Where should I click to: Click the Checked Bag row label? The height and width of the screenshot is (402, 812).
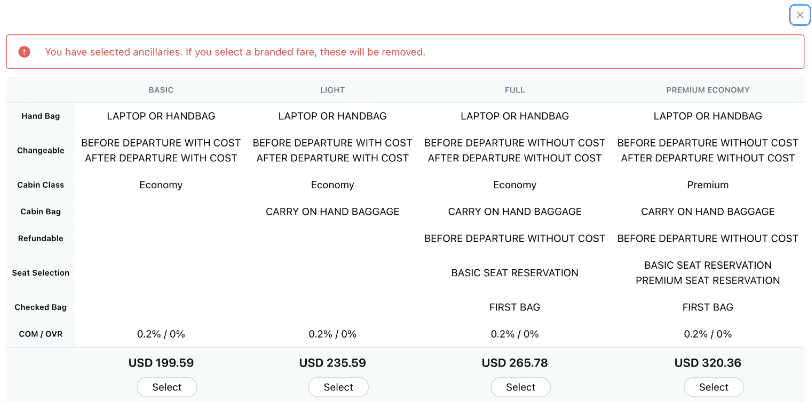tap(41, 307)
